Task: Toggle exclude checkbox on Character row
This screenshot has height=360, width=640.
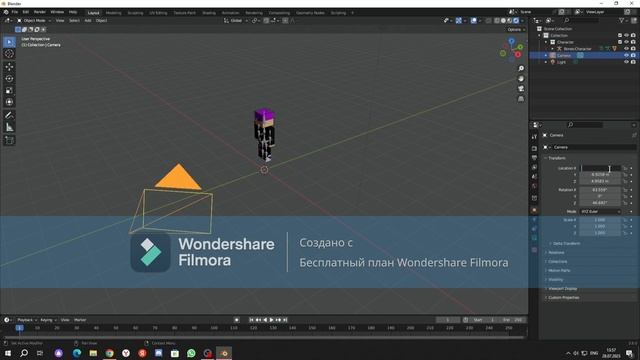Action: pyautogui.click(x=620, y=42)
